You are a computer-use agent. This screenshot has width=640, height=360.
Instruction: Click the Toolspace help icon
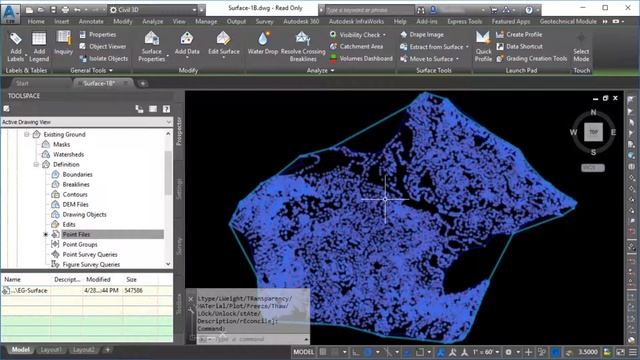(166, 109)
